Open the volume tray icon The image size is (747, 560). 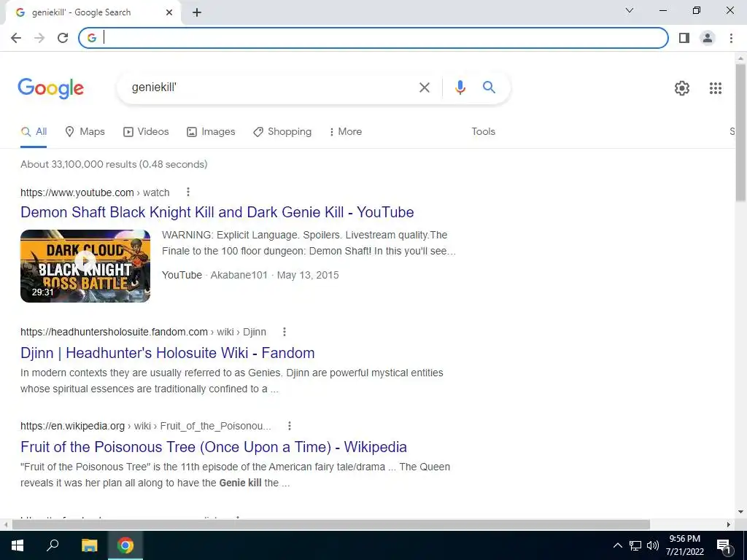click(x=653, y=545)
